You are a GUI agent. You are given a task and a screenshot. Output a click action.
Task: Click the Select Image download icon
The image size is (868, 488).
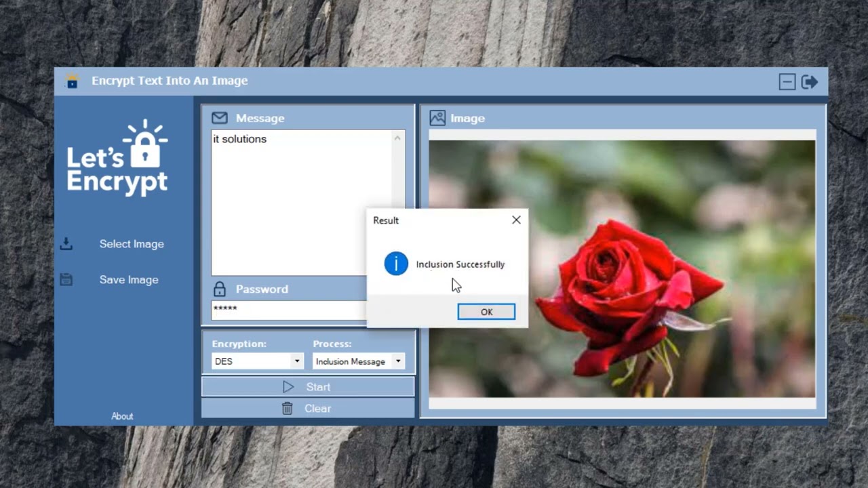(x=66, y=243)
